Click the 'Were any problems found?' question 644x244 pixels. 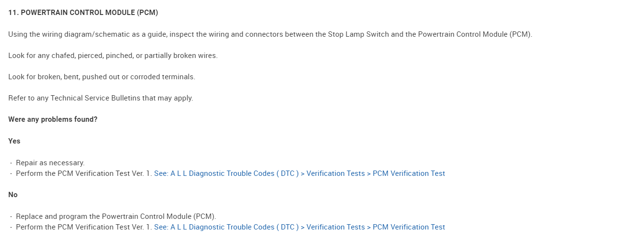click(x=53, y=119)
